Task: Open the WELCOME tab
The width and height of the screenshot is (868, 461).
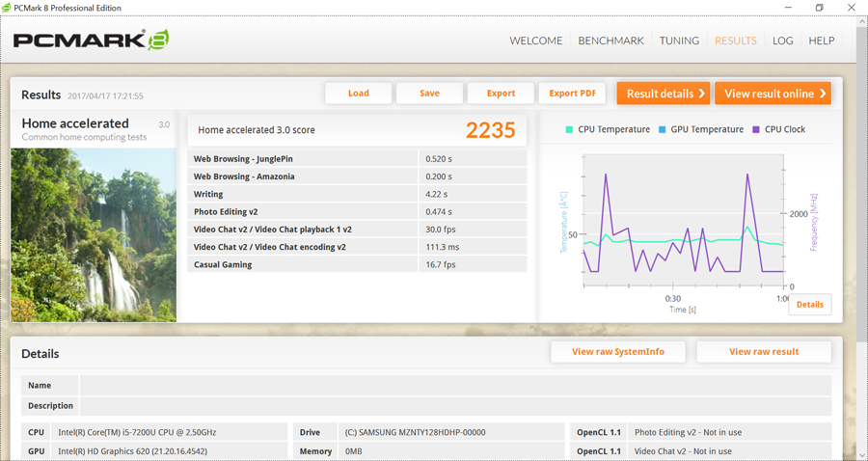Action: pos(535,41)
